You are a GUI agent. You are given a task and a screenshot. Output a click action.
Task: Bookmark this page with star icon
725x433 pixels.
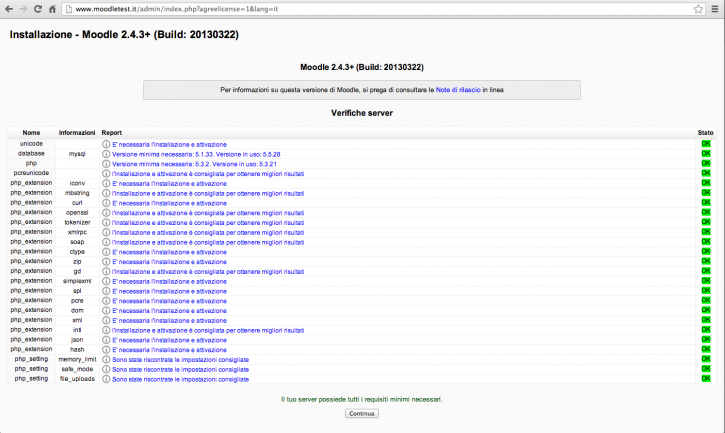click(698, 9)
